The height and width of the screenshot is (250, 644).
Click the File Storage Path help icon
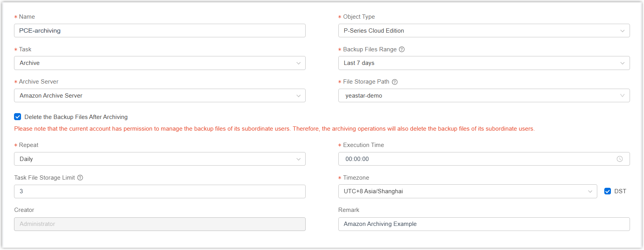coord(394,82)
